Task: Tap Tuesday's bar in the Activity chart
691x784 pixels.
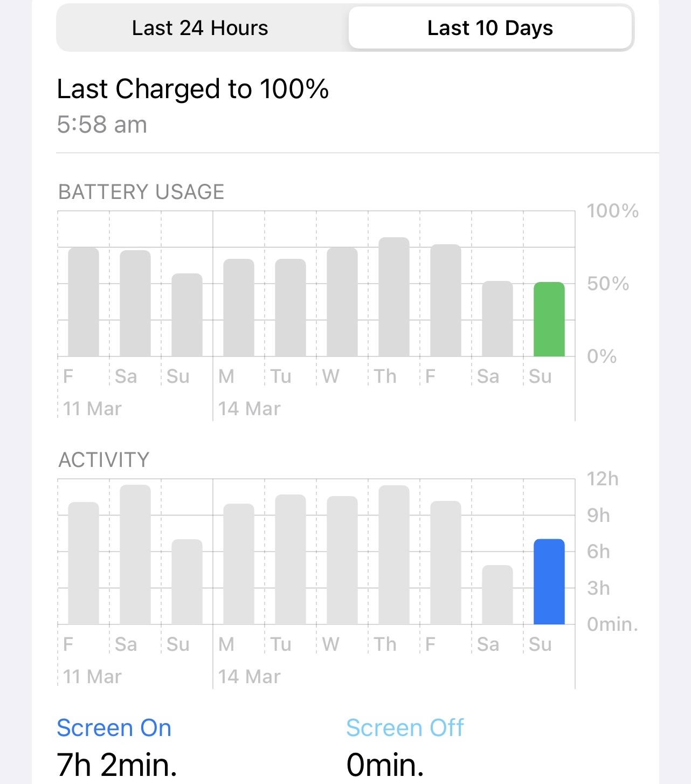Action: [291, 560]
